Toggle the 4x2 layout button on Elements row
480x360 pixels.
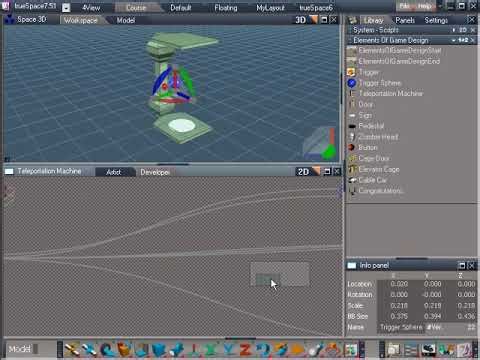pos(463,40)
